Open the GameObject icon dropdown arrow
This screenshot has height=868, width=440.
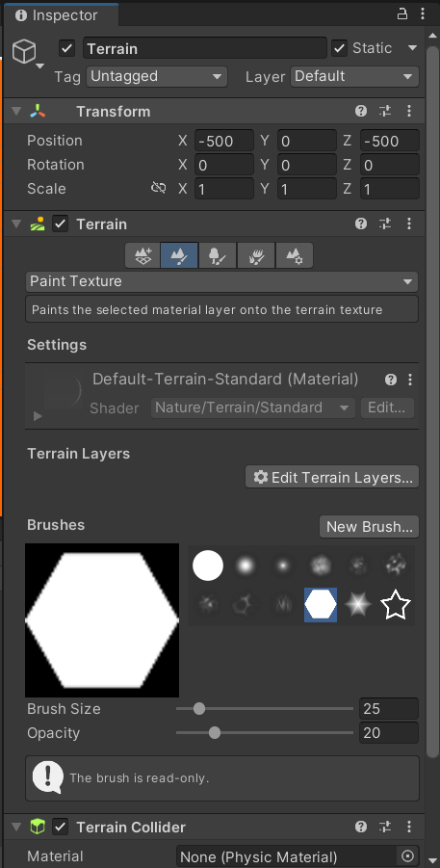pyautogui.click(x=39, y=66)
